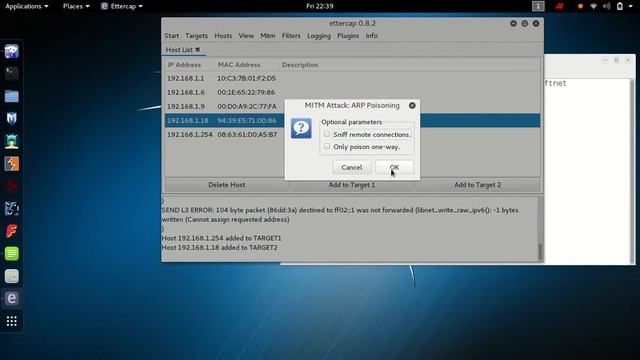Cancel the MITM Attack dialog
The image size is (640, 360).
tap(351, 167)
